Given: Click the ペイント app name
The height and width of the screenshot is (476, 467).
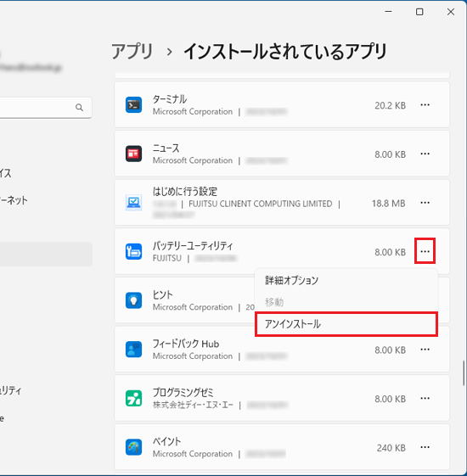Looking at the screenshot, I should (x=166, y=441).
